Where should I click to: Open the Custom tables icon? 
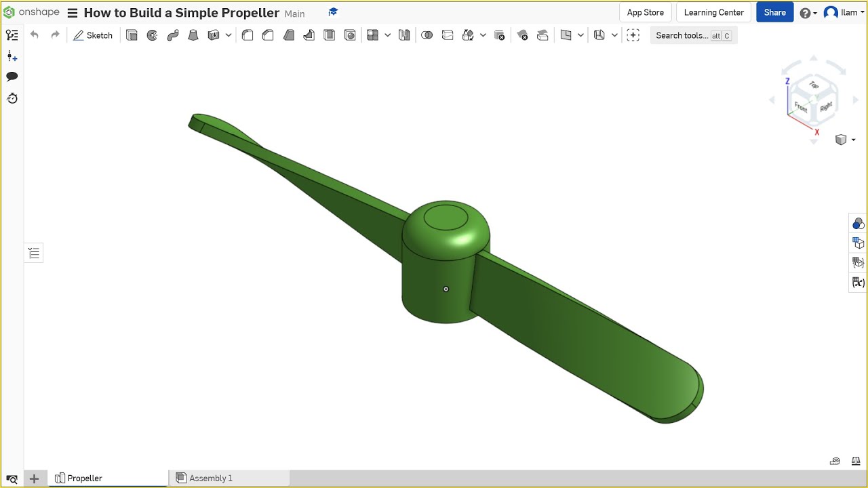tap(858, 262)
